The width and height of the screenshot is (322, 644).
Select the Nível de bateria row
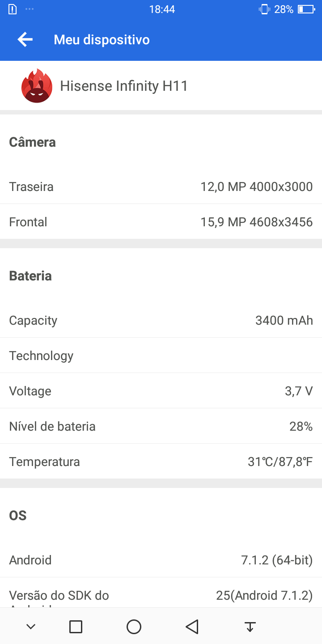[161, 426]
